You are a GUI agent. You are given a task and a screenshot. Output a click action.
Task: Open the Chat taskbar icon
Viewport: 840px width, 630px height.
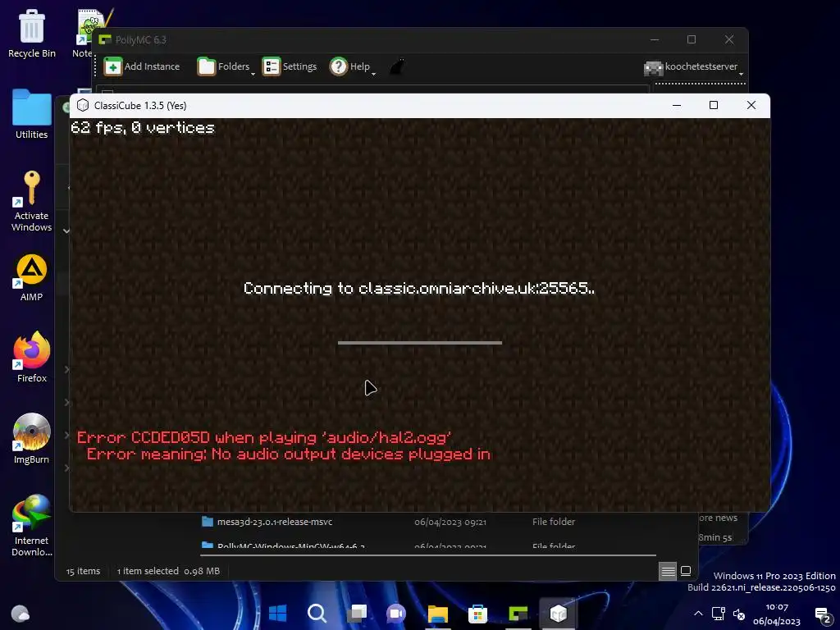coord(396,614)
